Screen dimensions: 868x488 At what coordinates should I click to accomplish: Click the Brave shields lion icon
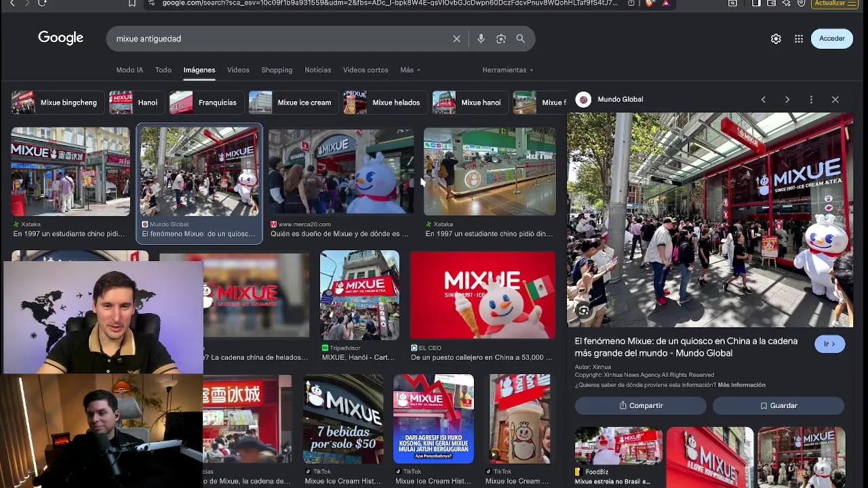(x=650, y=3)
